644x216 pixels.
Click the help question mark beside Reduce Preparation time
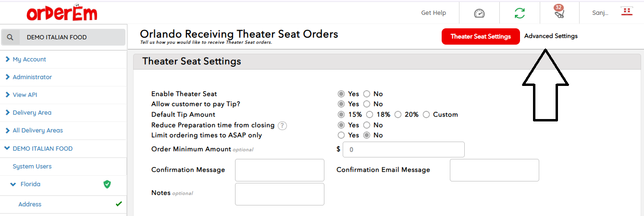[x=283, y=125]
